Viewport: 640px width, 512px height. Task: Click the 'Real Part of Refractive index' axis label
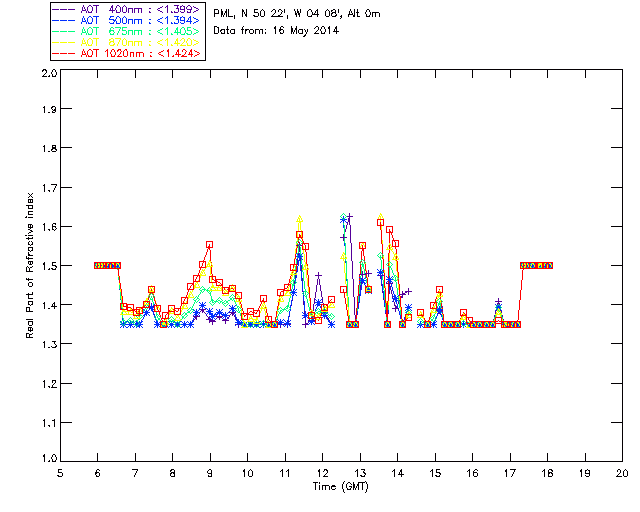tap(30, 265)
